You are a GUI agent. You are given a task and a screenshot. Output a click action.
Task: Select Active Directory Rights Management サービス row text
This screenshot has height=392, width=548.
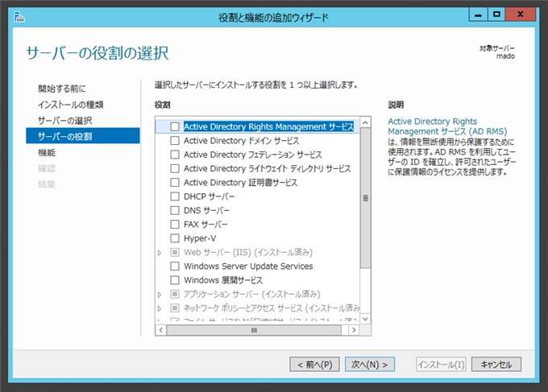point(268,126)
